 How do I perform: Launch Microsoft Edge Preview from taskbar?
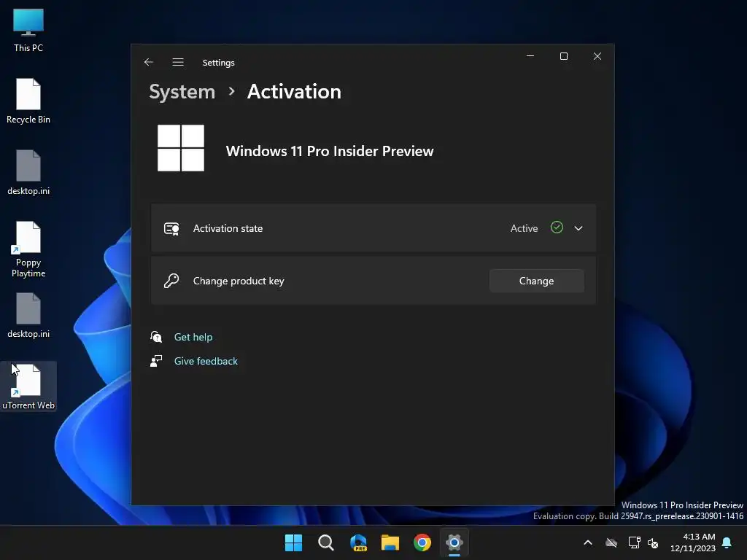[x=358, y=542]
